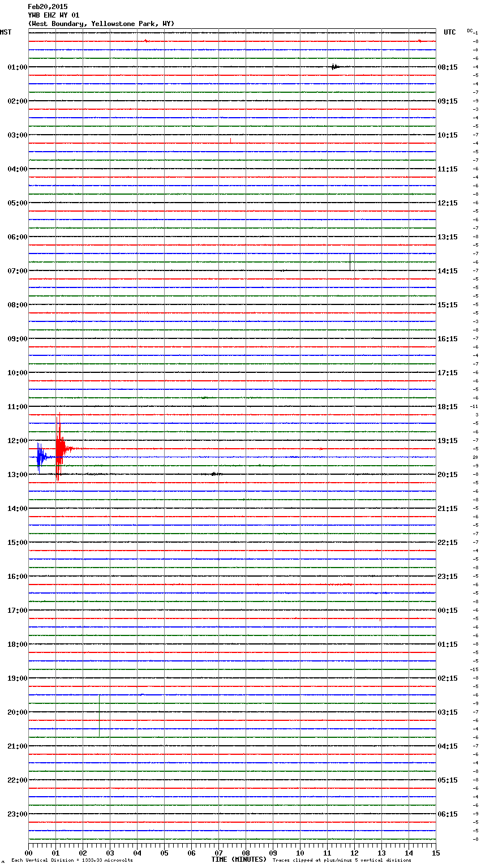Select the 16:00 MST time label

click(17, 577)
